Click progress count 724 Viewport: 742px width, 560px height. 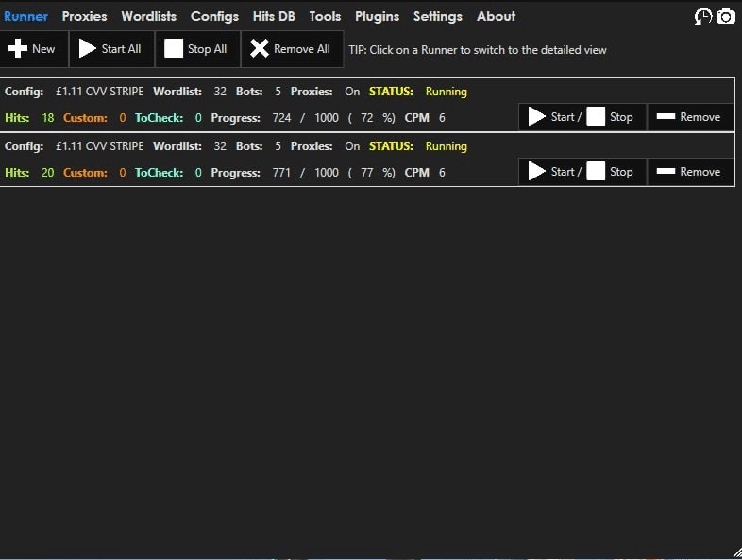coord(281,117)
